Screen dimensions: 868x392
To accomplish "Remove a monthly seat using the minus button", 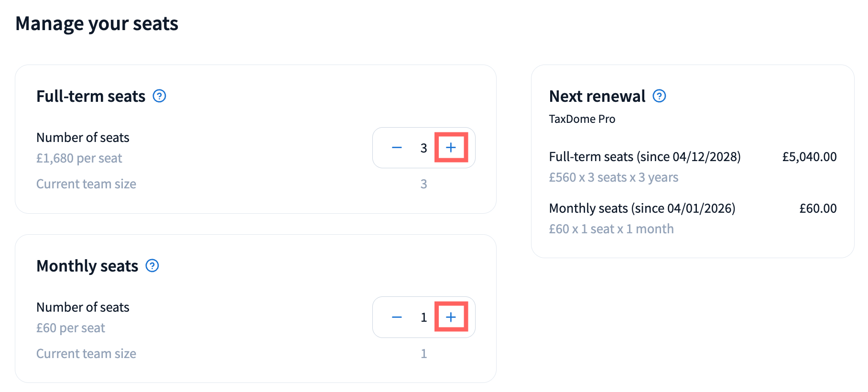I will coord(397,317).
